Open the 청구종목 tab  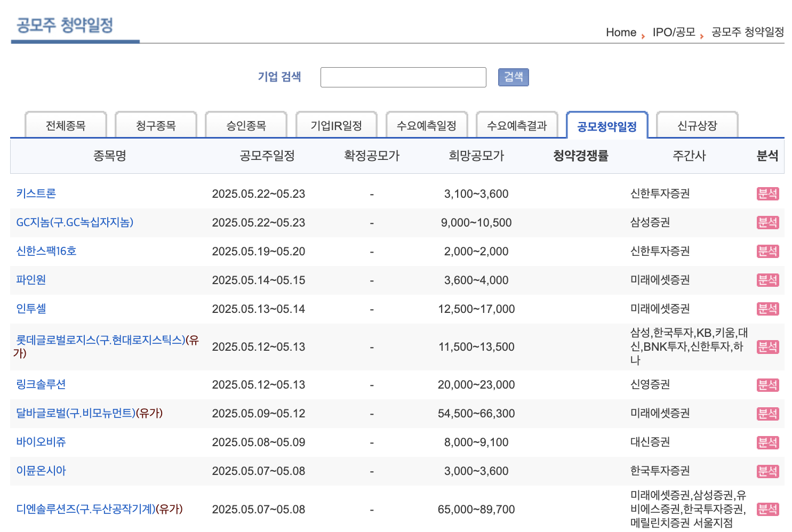[x=156, y=125]
